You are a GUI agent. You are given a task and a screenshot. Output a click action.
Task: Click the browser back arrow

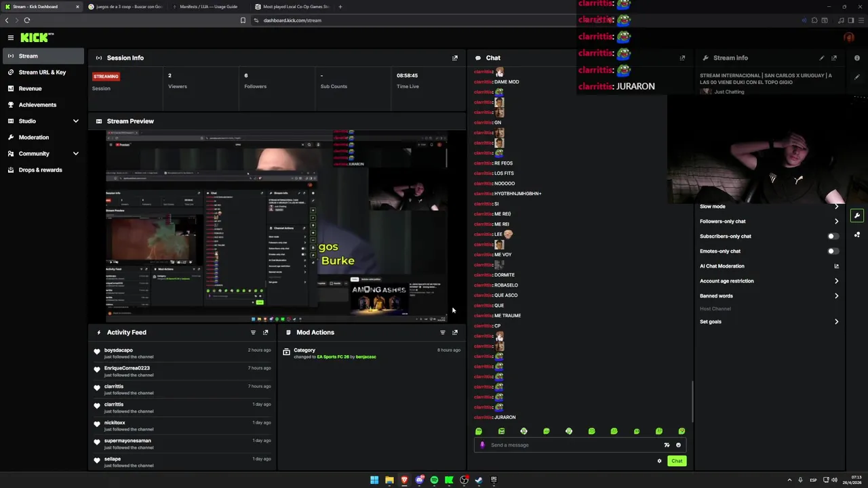click(7, 20)
